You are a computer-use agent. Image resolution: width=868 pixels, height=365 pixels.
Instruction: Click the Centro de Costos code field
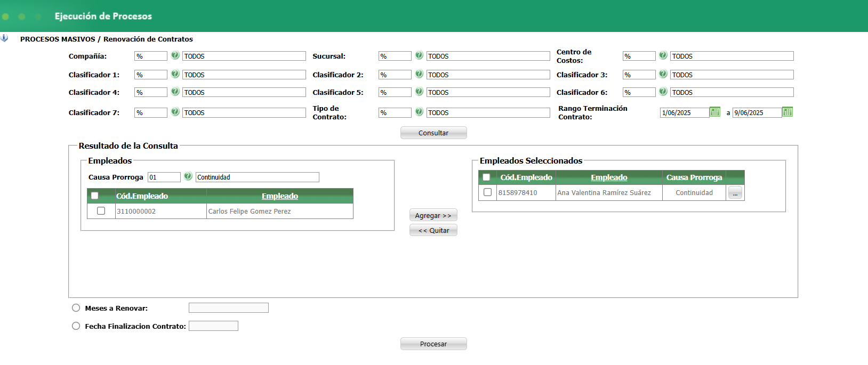click(639, 56)
